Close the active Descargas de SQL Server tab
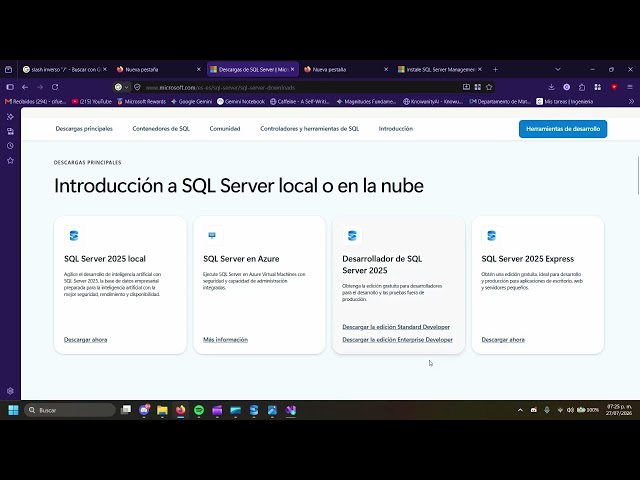This screenshot has height=480, width=640. pyautogui.click(x=292, y=69)
